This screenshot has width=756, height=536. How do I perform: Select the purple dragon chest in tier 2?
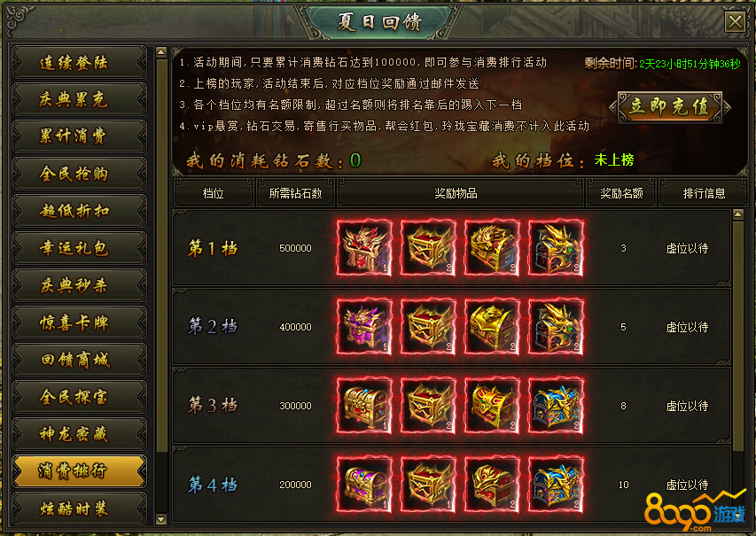pyautogui.click(x=364, y=327)
